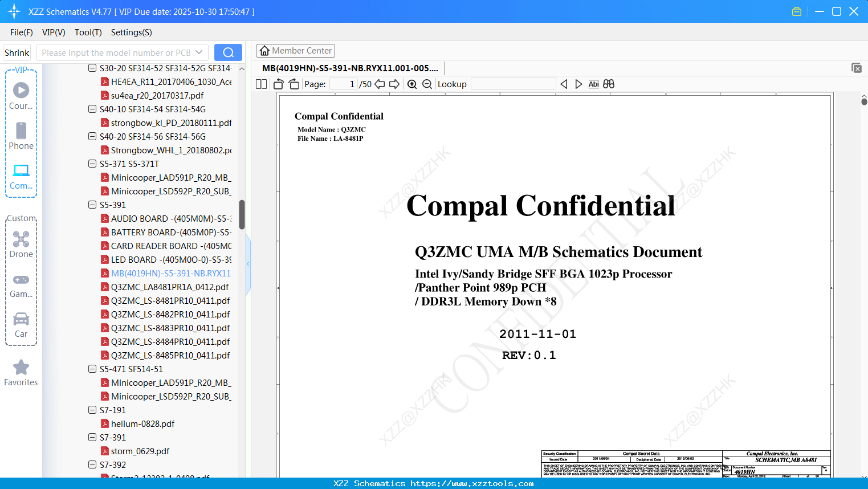Viewport: 868px width, 489px height.
Task: Open the Favorites star
Action: coord(21,373)
